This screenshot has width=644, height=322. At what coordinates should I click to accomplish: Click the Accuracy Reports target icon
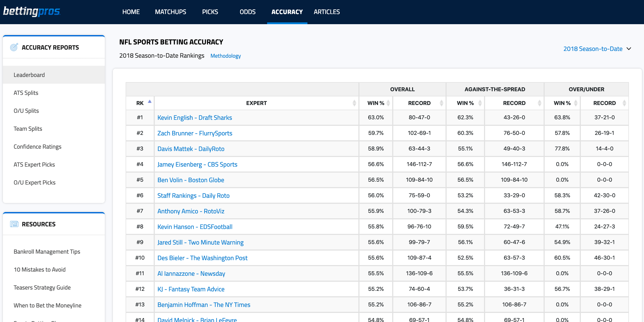pyautogui.click(x=14, y=47)
